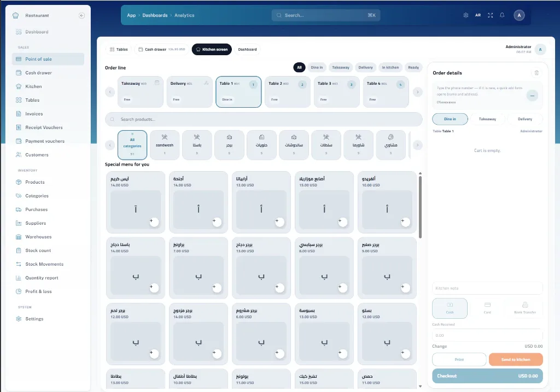Collapse the sidebar with the arrow icon
The width and height of the screenshot is (560, 392).
81,15
